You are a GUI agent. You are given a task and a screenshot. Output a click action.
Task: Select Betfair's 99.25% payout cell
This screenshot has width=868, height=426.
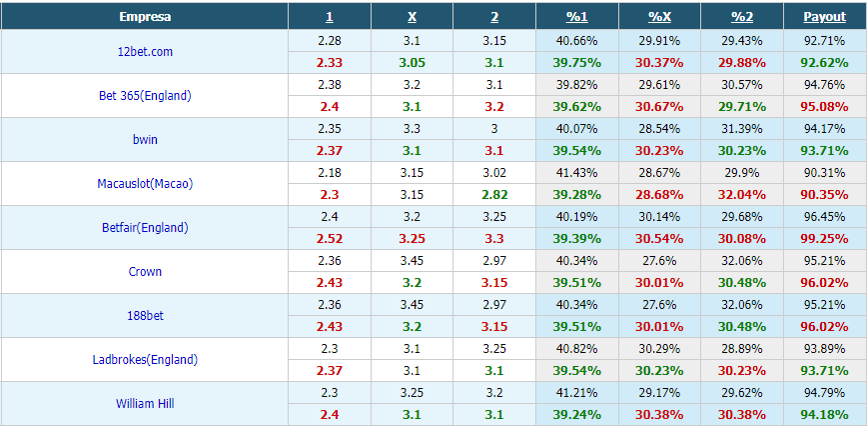tap(825, 239)
